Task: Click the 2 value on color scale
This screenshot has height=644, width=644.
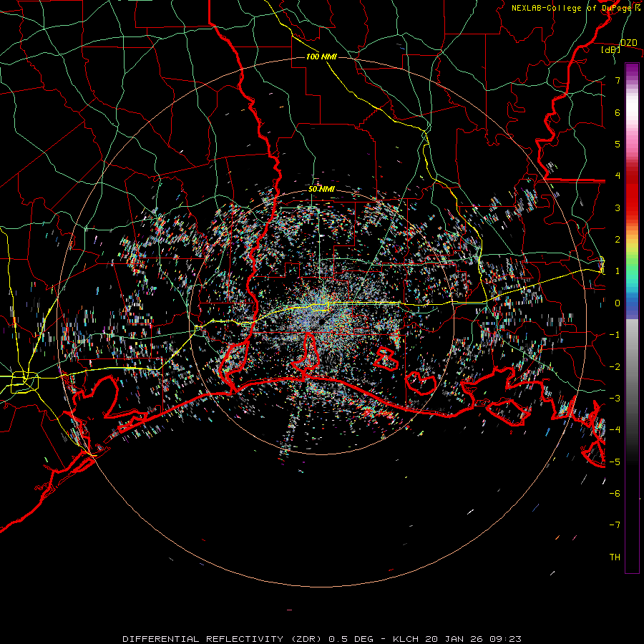Action: point(618,240)
